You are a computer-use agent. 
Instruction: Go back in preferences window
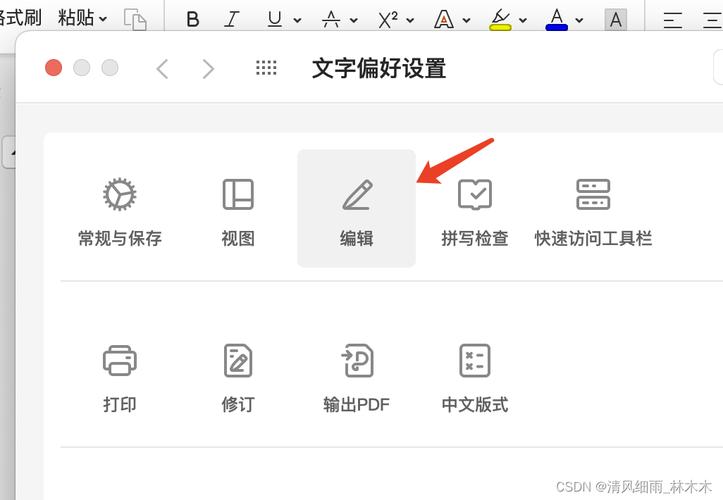tap(162, 69)
